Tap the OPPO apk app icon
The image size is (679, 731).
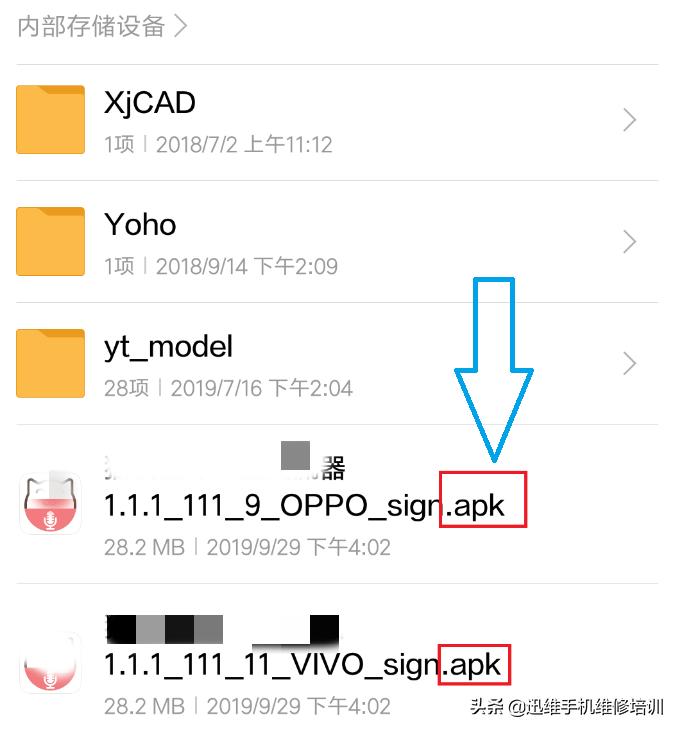(50, 503)
